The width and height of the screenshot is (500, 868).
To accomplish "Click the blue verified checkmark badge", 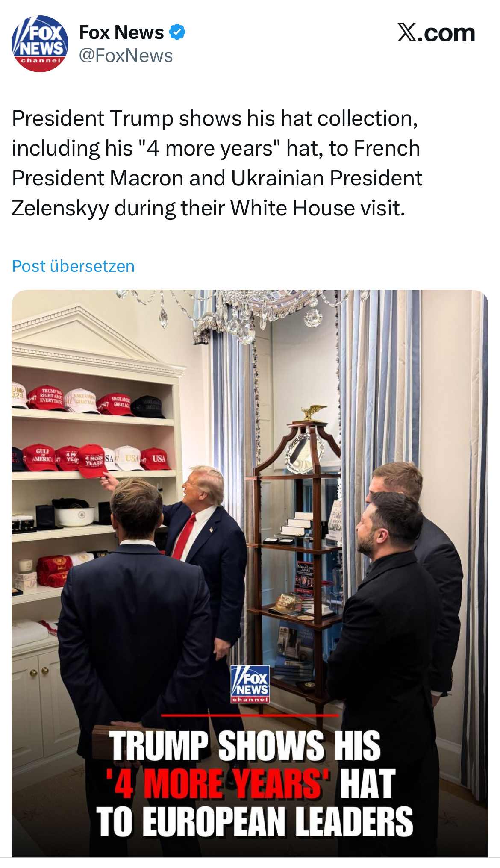I will coord(177,32).
